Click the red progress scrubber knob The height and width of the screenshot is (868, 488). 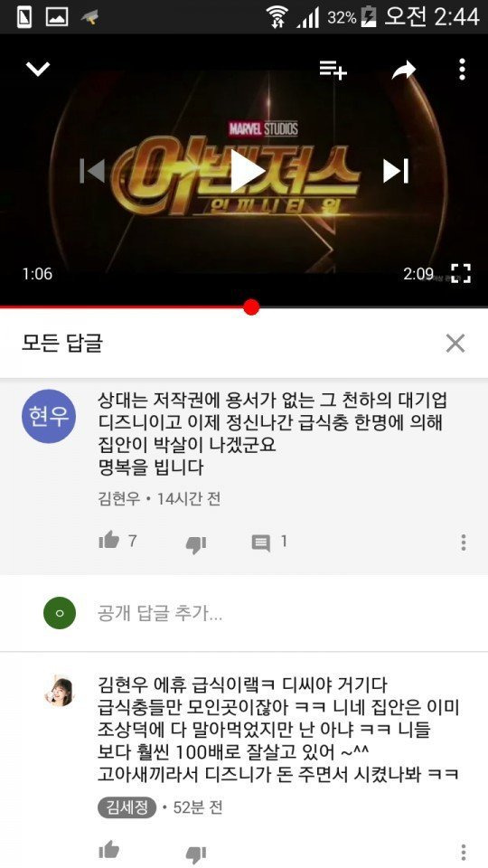coord(251,307)
